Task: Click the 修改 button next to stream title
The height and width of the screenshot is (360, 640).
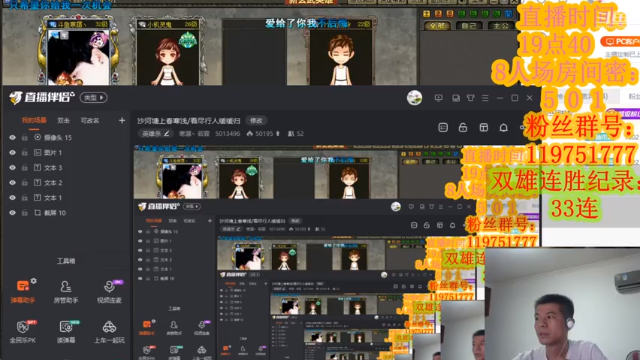Action: 256,121
